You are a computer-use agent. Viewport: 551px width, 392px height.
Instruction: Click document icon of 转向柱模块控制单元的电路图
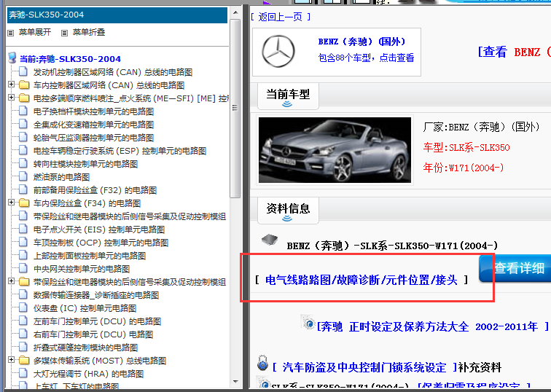point(23,164)
